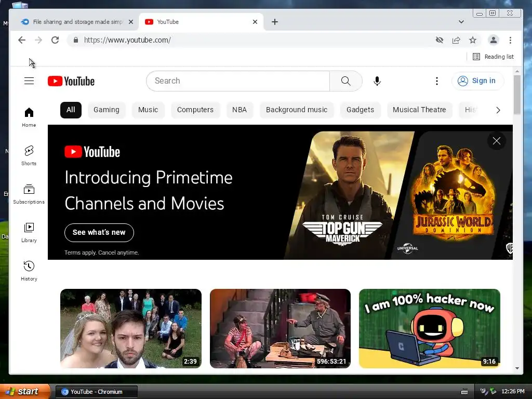Expand the tab search dropdown arrow

461,22
